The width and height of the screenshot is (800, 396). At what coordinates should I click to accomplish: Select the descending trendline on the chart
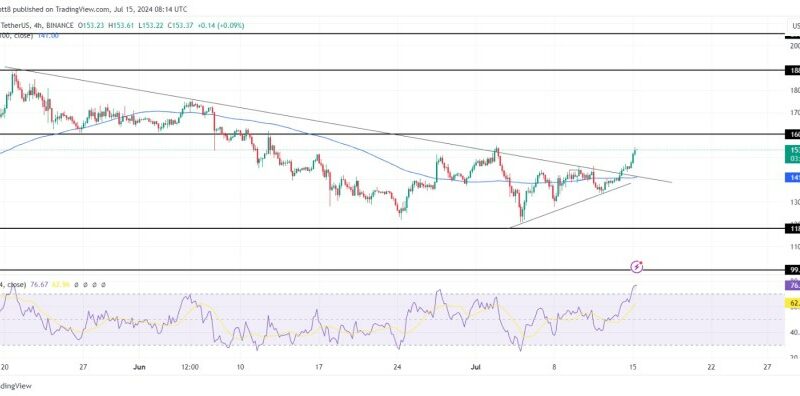click(x=337, y=124)
